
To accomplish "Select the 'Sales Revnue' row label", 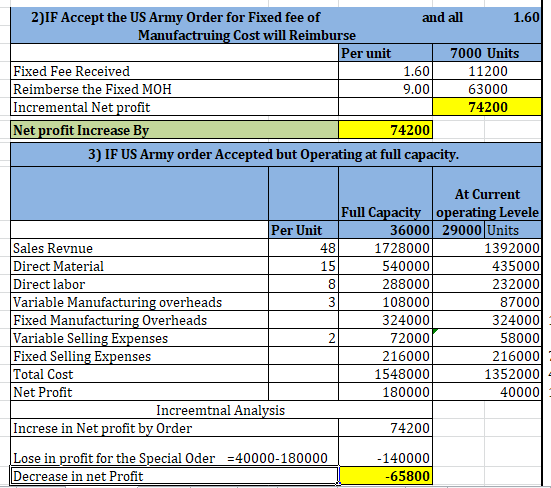I will click(x=140, y=248).
